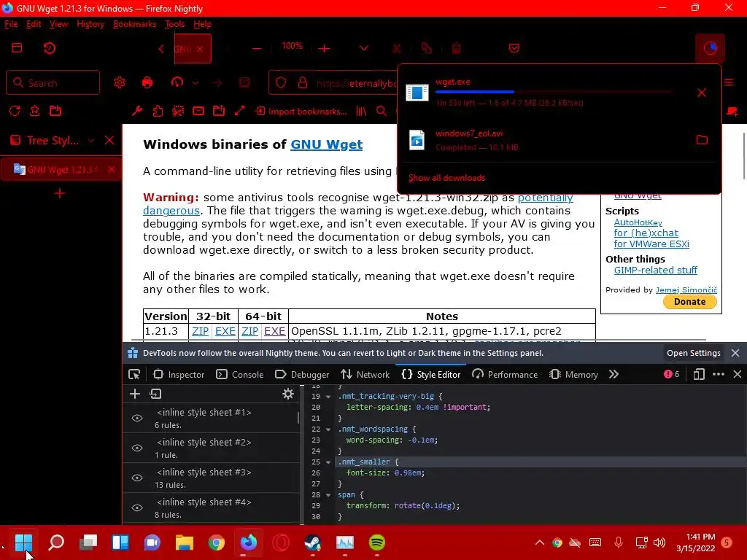Click the 6 errors indicator

click(x=671, y=374)
